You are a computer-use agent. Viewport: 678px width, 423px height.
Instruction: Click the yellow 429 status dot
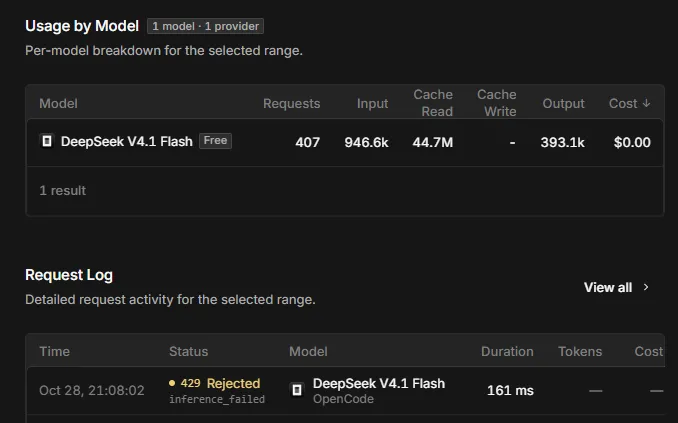[x=172, y=383]
